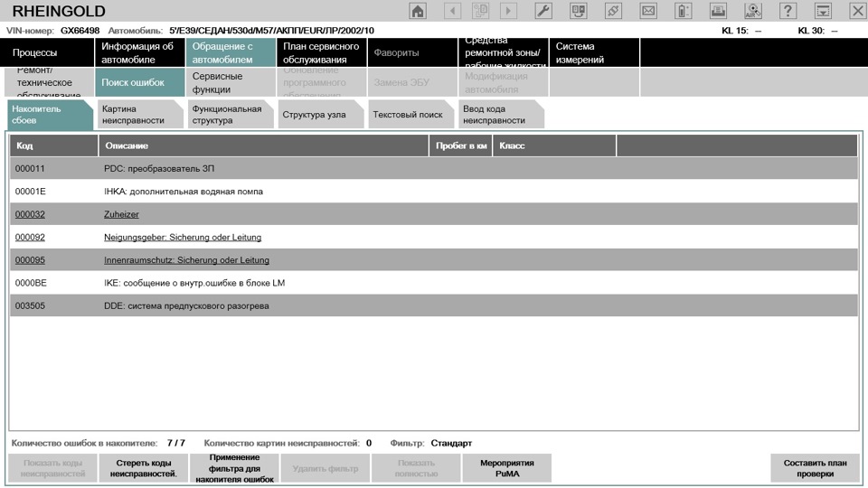This screenshot has width=868, height=488.
Task: Open the Структура узла tab
Action: tap(320, 115)
